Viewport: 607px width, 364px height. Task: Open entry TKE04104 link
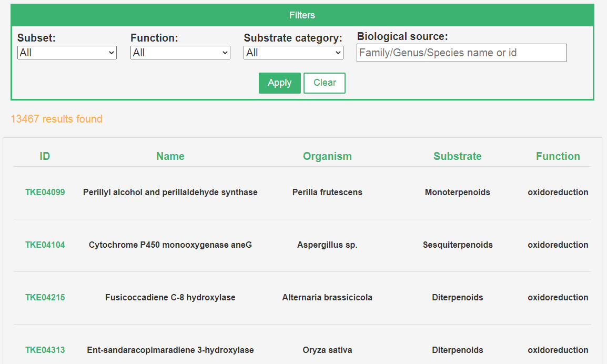45,245
